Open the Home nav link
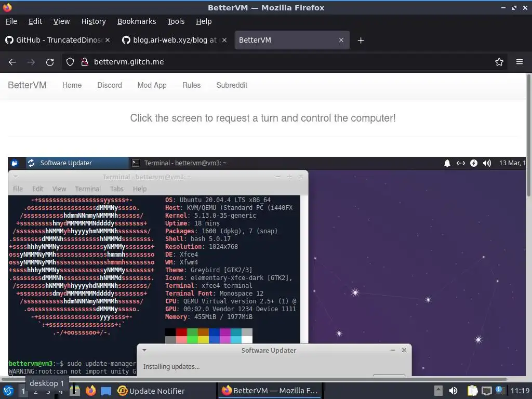532x399 pixels. pyautogui.click(x=72, y=85)
